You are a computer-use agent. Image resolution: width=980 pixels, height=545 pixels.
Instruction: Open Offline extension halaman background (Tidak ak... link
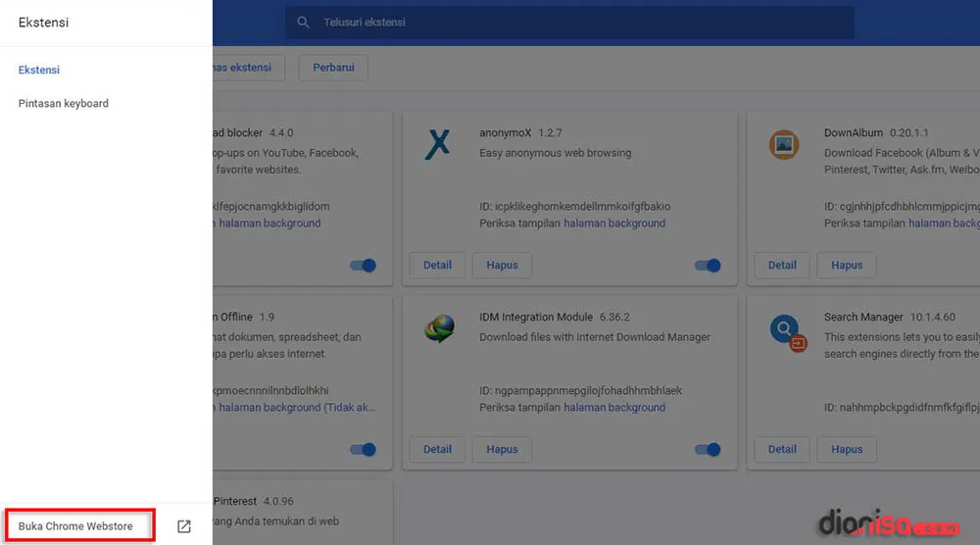[x=297, y=408]
